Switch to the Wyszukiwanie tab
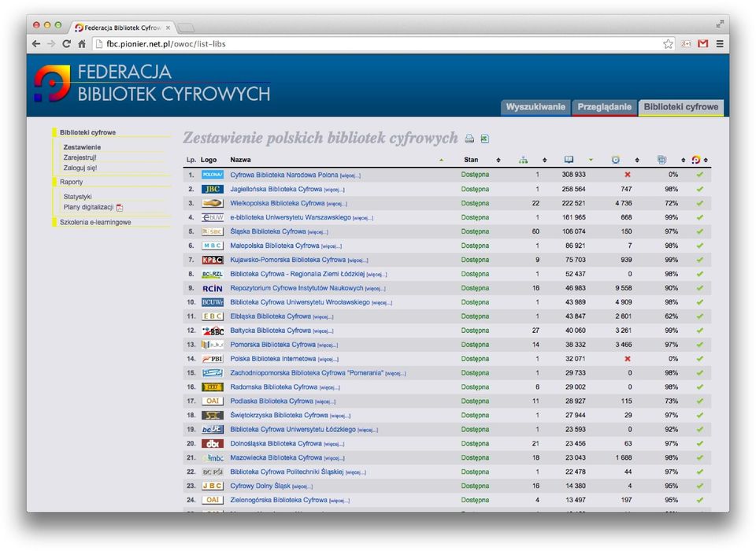 pyautogui.click(x=535, y=108)
